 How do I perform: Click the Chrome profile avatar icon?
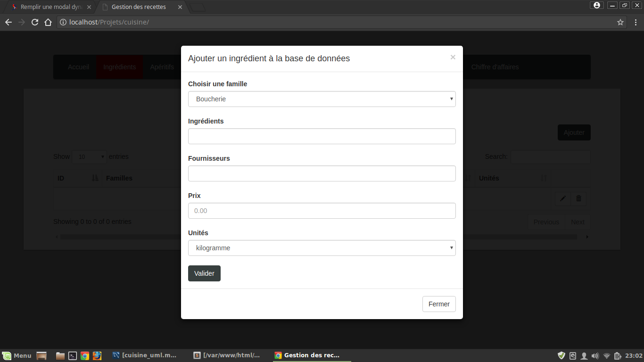click(x=597, y=5)
